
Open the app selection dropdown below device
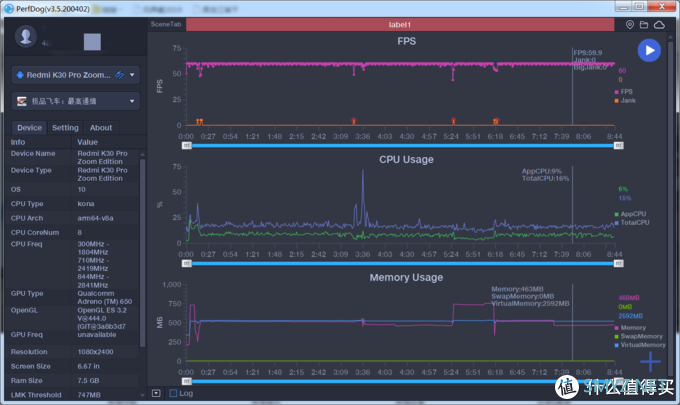[x=76, y=101]
